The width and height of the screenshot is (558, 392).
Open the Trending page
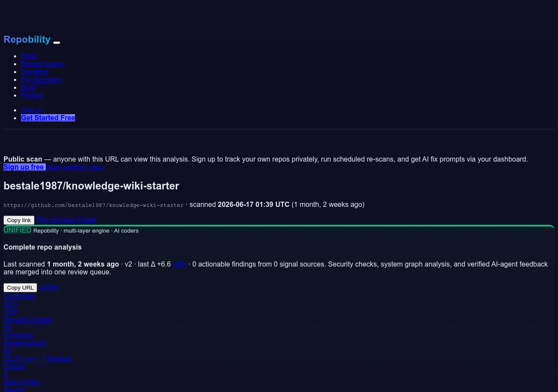(34, 71)
